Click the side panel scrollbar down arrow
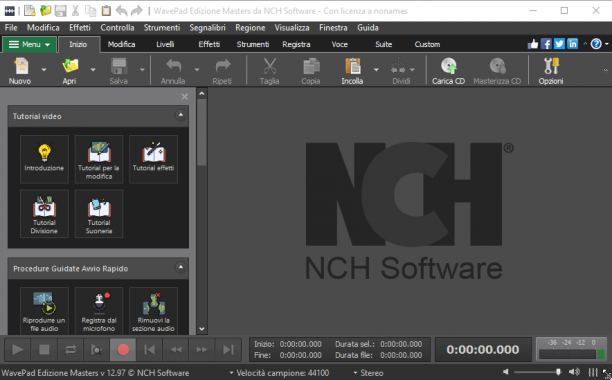The image size is (612, 380). pos(202,329)
